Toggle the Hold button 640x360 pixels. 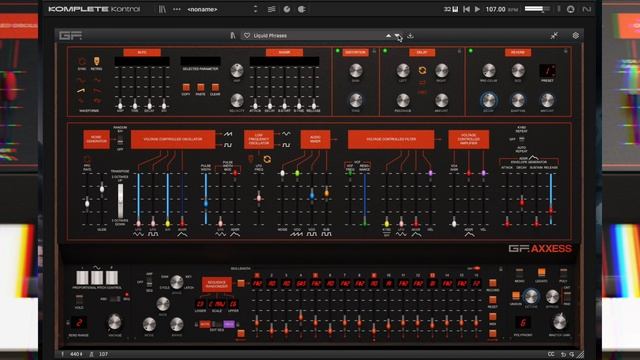79,299
